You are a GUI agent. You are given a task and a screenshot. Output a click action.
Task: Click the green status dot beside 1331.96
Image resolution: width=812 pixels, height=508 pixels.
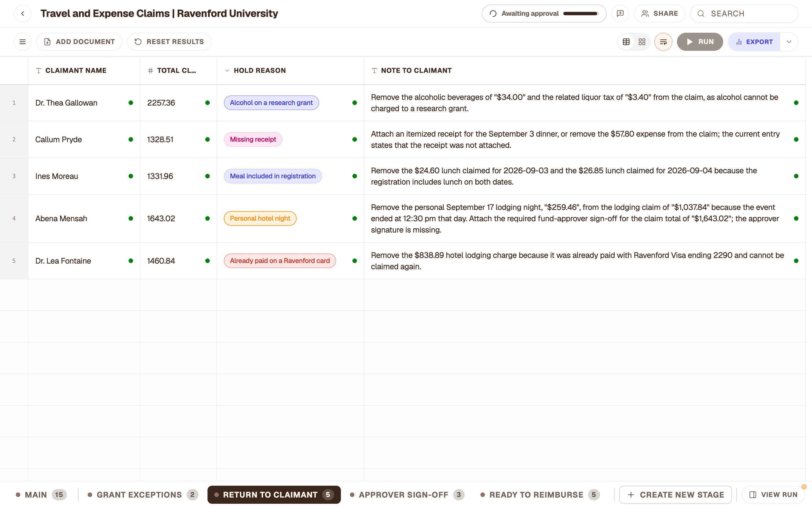[207, 176]
